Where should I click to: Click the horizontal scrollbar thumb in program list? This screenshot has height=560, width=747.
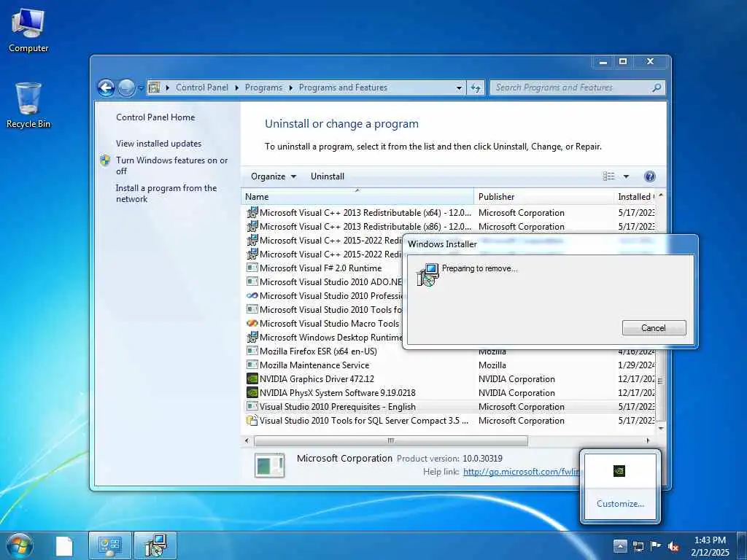pos(391,441)
